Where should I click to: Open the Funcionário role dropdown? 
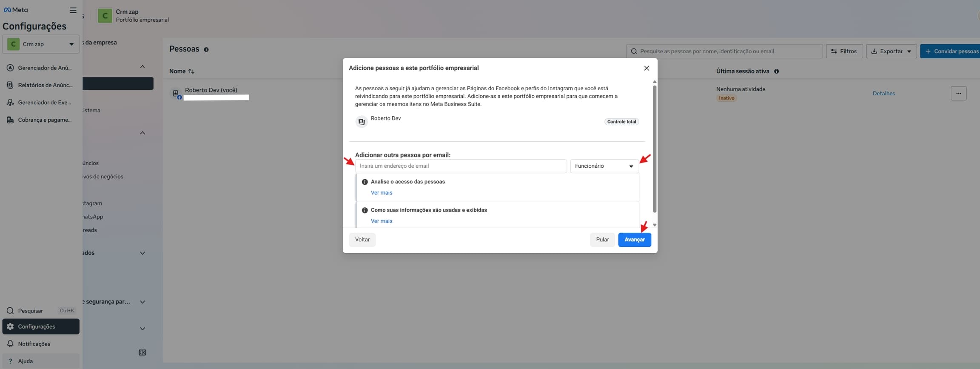tap(604, 166)
